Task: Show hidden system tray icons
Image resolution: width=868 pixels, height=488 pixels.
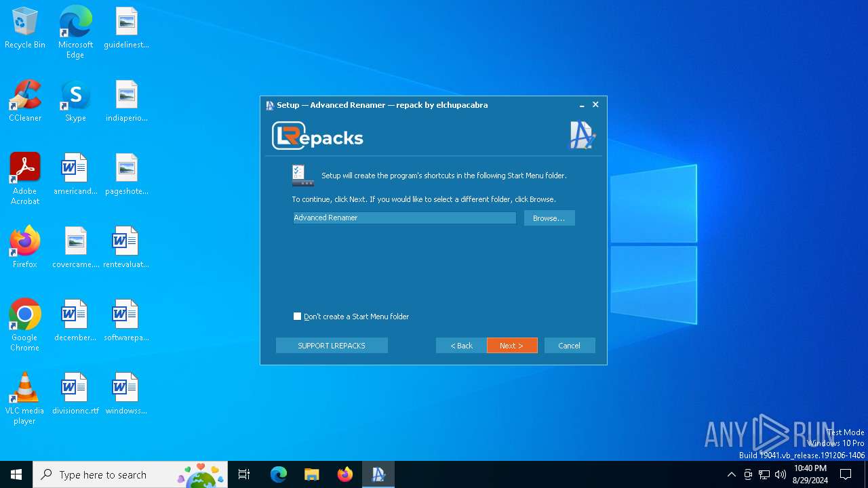Action: click(732, 474)
